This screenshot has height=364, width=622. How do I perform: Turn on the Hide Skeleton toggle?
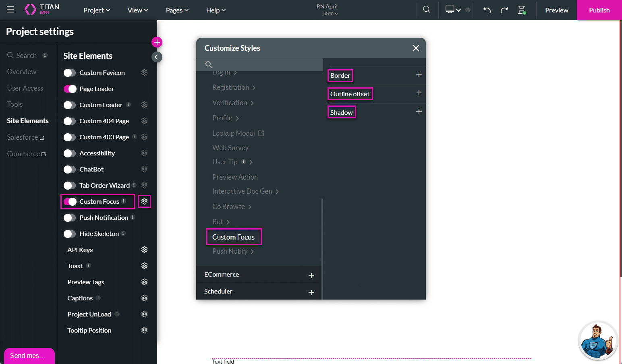(70, 234)
